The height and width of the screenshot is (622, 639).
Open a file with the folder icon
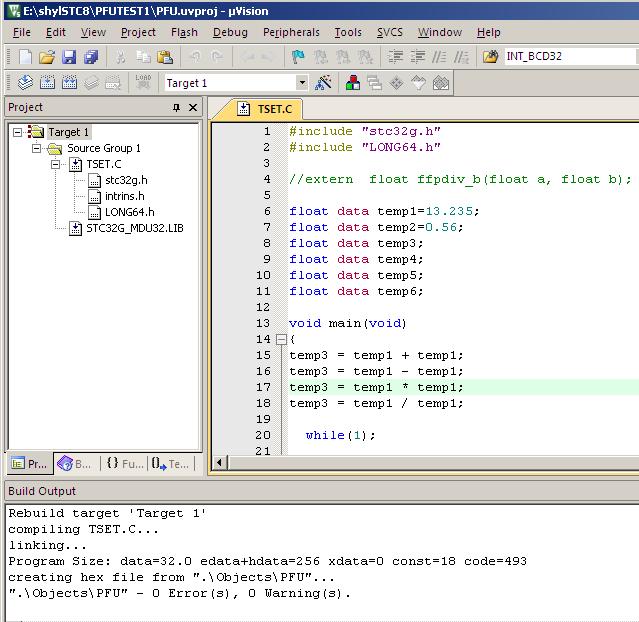47,57
